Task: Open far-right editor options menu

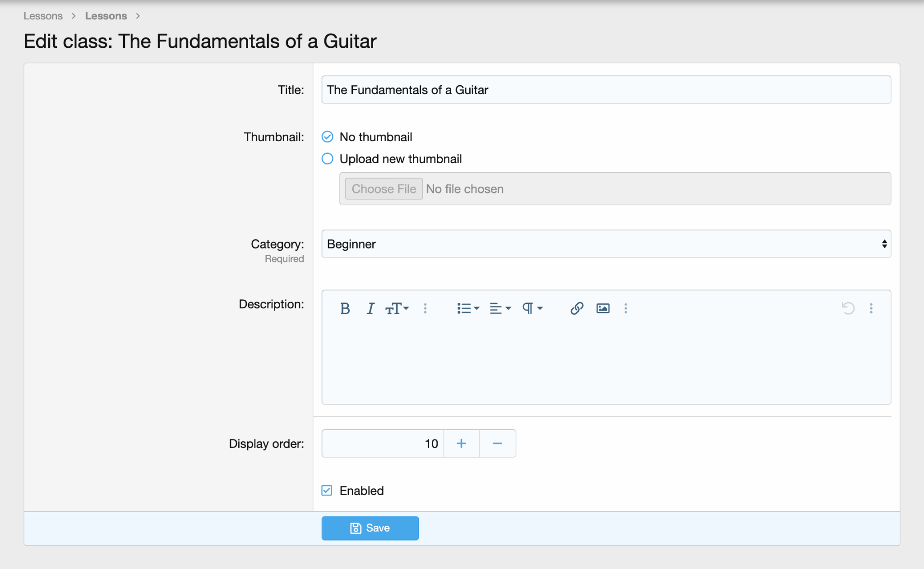Action: pyautogui.click(x=871, y=308)
